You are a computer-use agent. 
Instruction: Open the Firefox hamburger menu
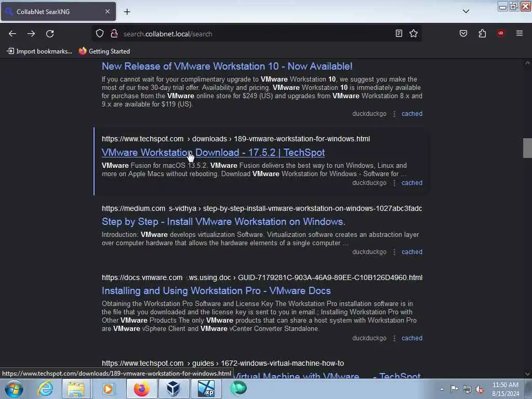tap(520, 33)
